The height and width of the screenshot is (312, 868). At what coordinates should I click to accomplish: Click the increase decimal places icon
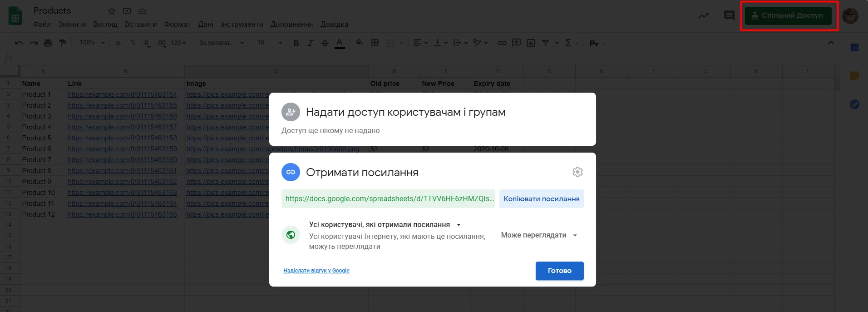pyautogui.click(x=161, y=43)
